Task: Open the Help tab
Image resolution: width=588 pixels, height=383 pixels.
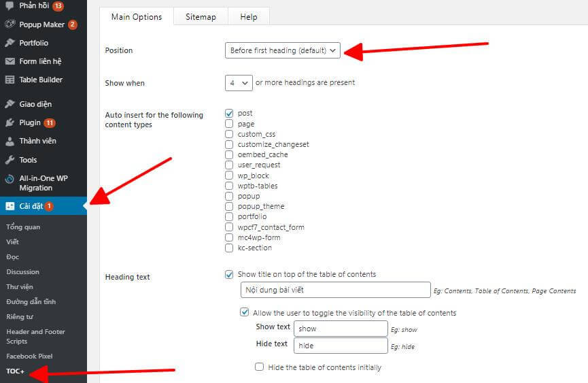Action: pyautogui.click(x=249, y=17)
